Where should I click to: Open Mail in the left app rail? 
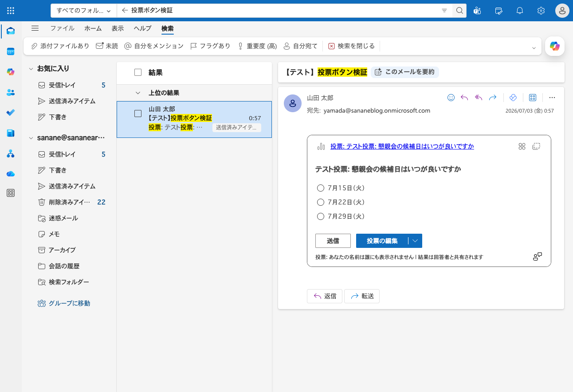click(x=11, y=31)
